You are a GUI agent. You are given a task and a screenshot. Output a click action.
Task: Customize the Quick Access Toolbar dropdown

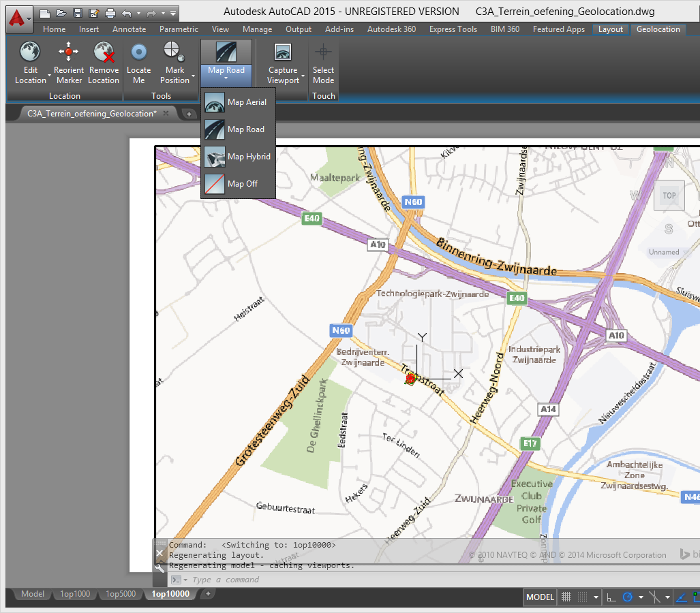click(173, 14)
